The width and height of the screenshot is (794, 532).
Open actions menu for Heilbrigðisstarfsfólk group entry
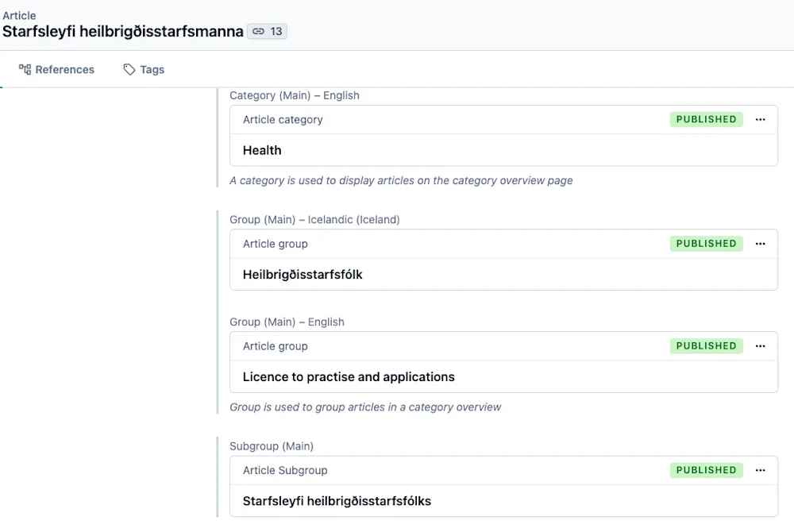point(760,244)
